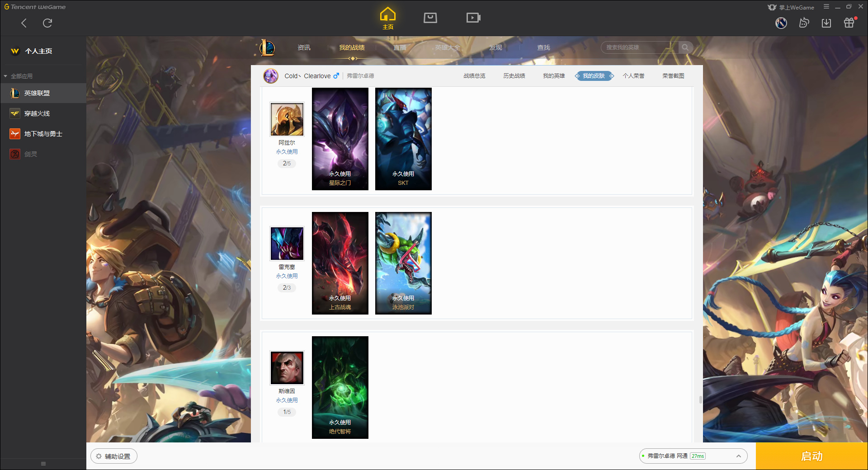Open the store bag icon
Screen dimensions: 868x470
[x=430, y=18]
